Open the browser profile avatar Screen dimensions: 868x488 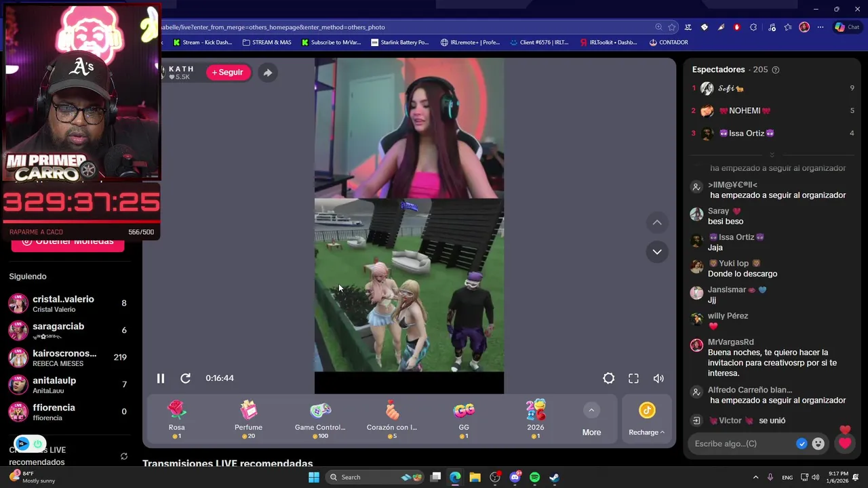[804, 27]
